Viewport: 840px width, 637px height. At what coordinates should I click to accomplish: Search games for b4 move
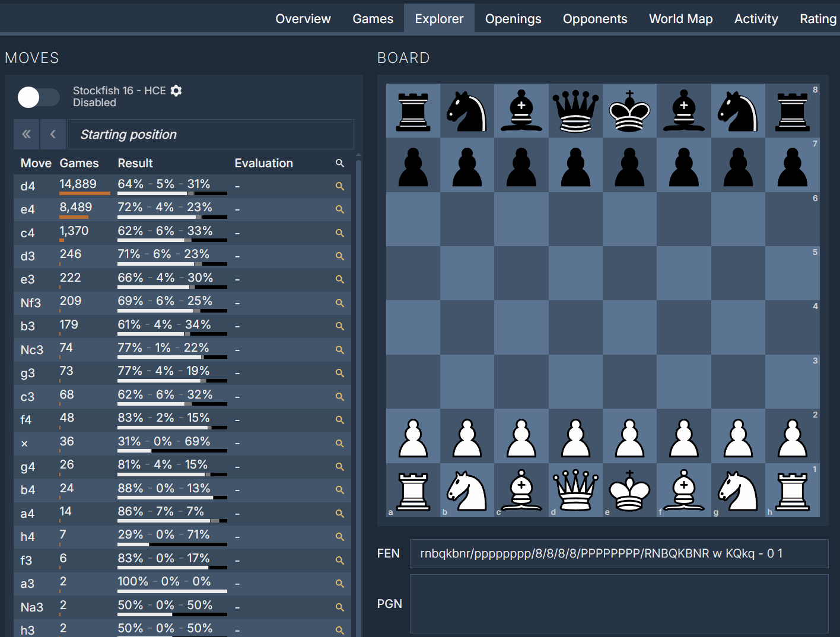(x=340, y=490)
